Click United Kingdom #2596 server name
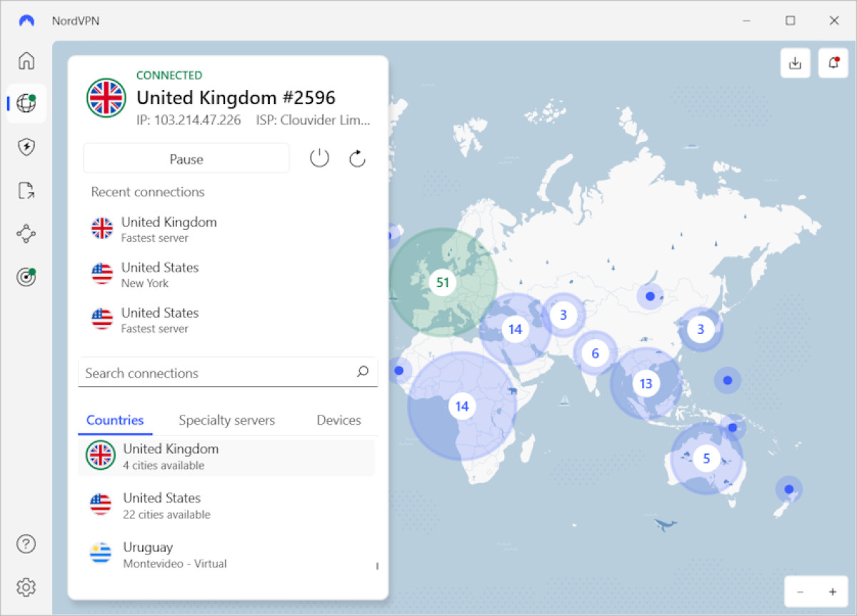Image resolution: width=857 pixels, height=616 pixels. tap(236, 97)
